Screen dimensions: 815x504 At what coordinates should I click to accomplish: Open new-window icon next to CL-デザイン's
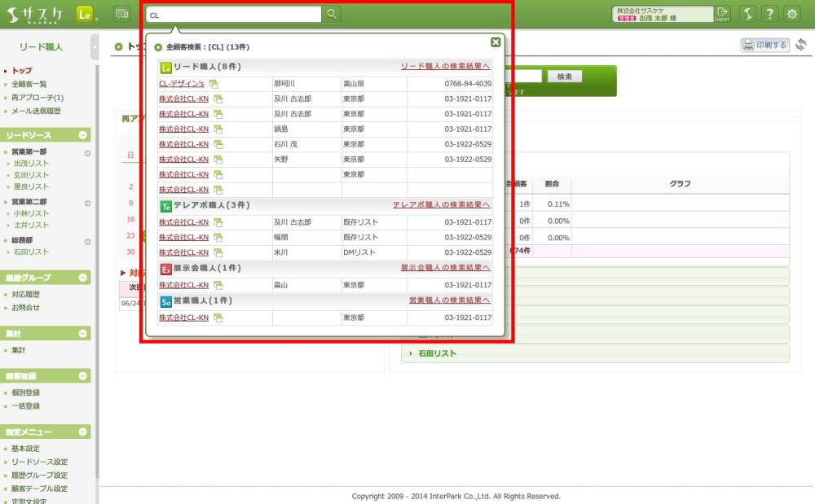214,84
